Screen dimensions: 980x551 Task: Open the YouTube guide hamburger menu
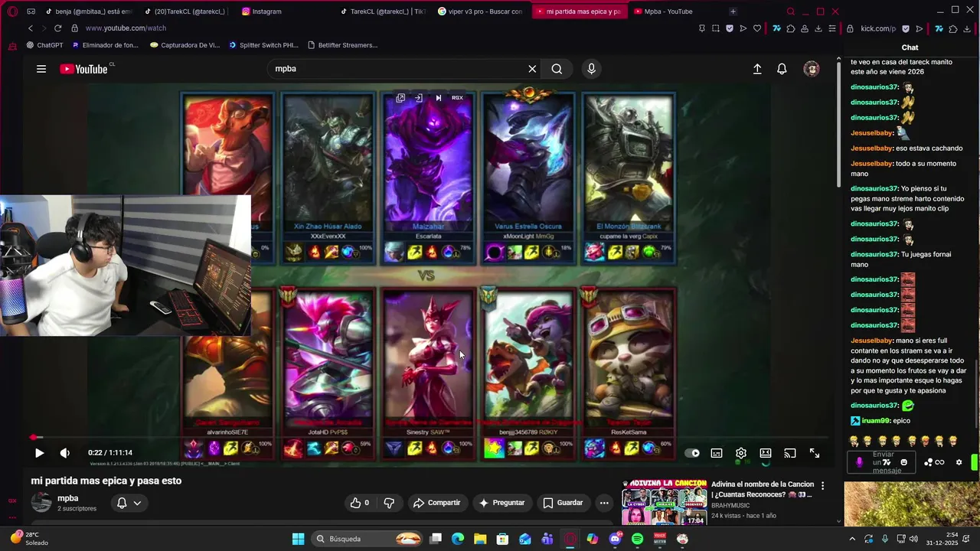tap(41, 69)
